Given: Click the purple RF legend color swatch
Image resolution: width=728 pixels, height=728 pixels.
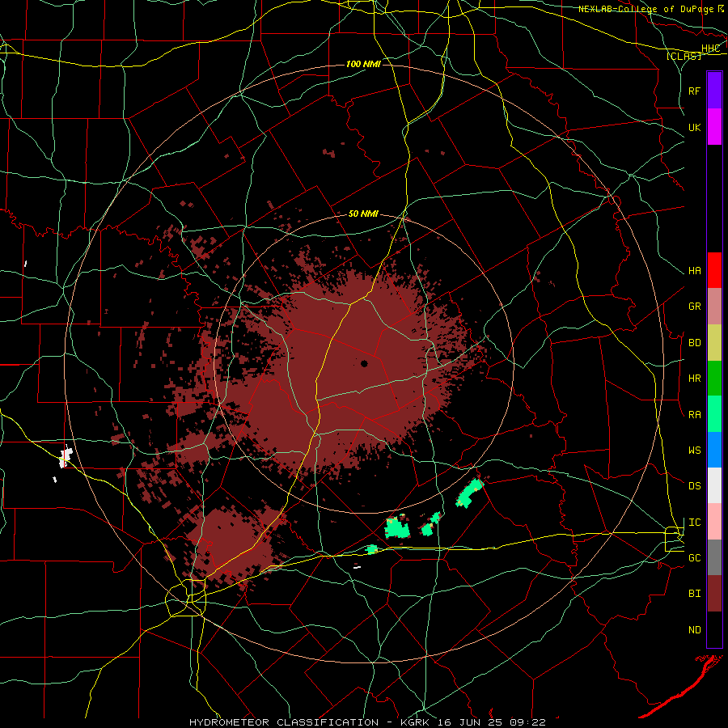Looking at the screenshot, I should pos(714,91).
